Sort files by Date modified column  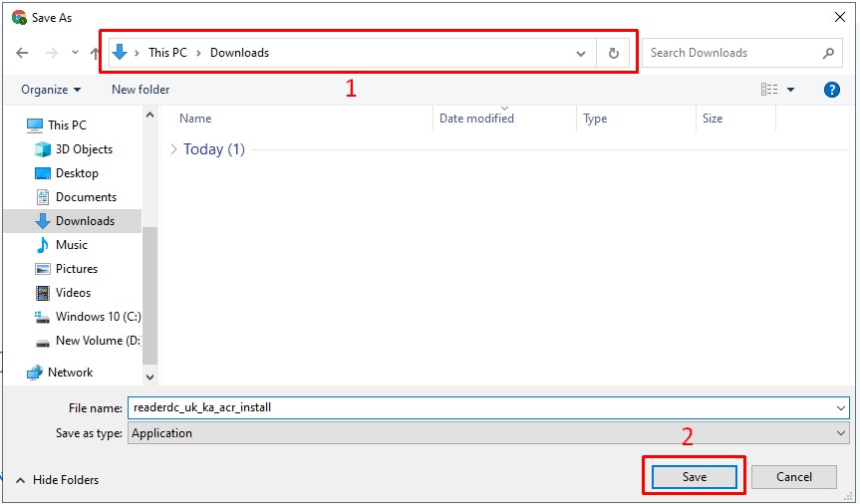(476, 119)
